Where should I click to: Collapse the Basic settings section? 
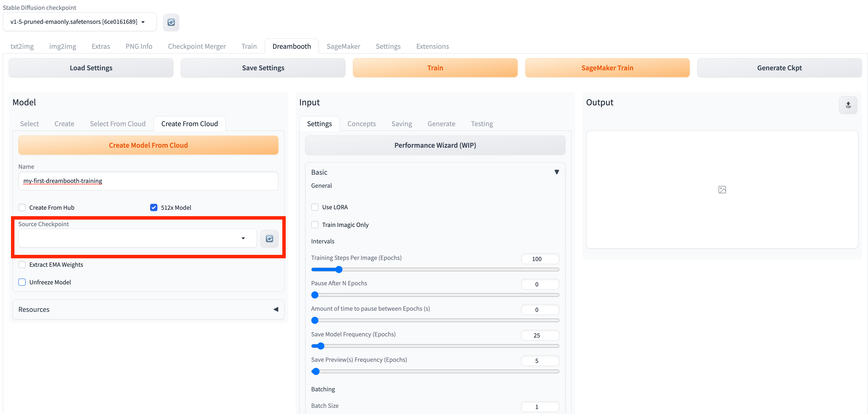coord(556,172)
